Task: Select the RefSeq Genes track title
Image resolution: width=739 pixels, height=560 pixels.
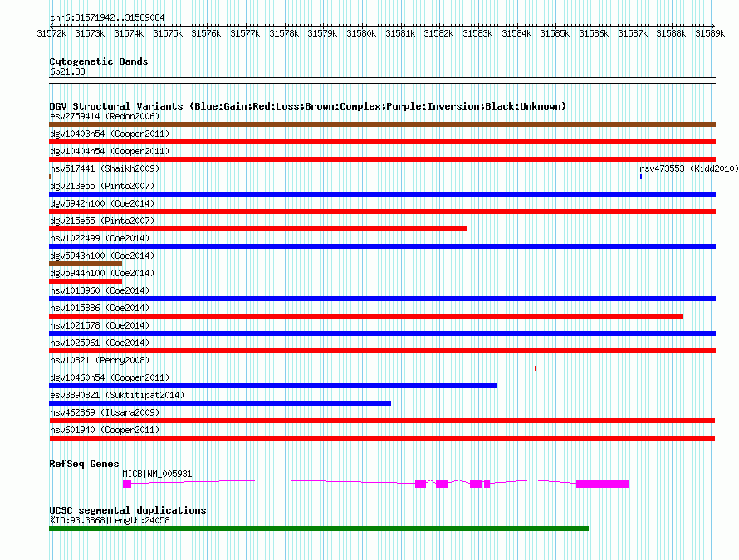Action: click(x=84, y=464)
